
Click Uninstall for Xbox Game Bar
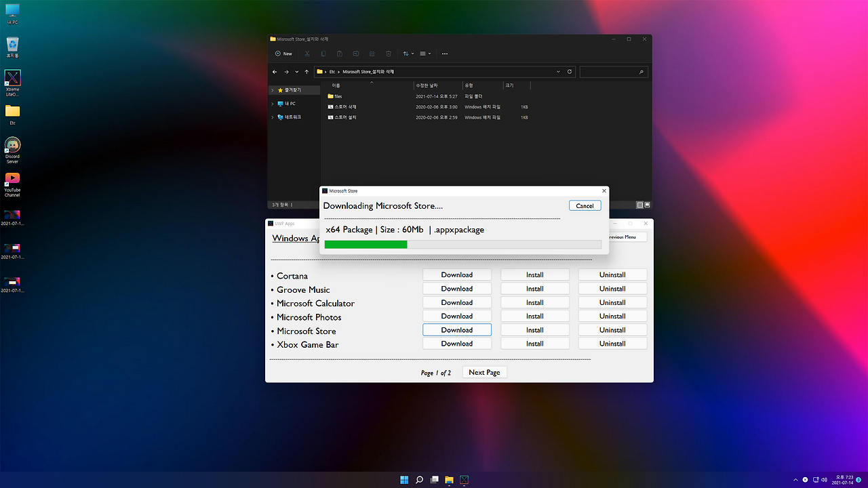612,344
